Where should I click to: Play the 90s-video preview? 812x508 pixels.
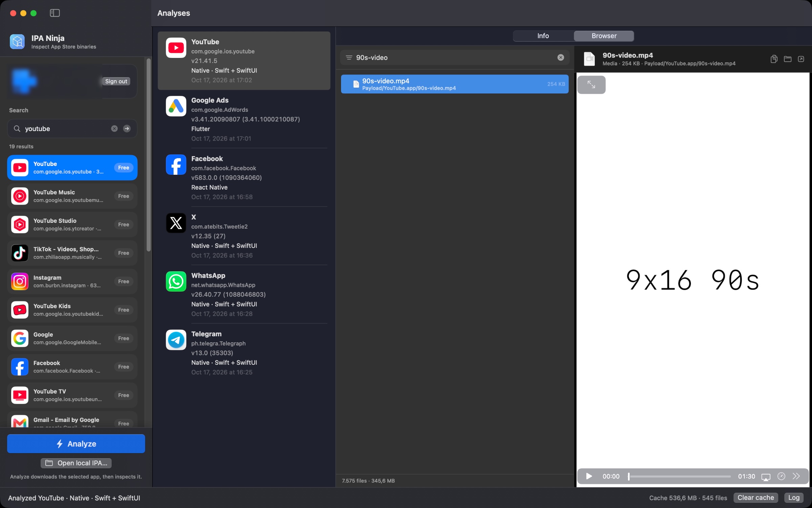click(x=589, y=476)
